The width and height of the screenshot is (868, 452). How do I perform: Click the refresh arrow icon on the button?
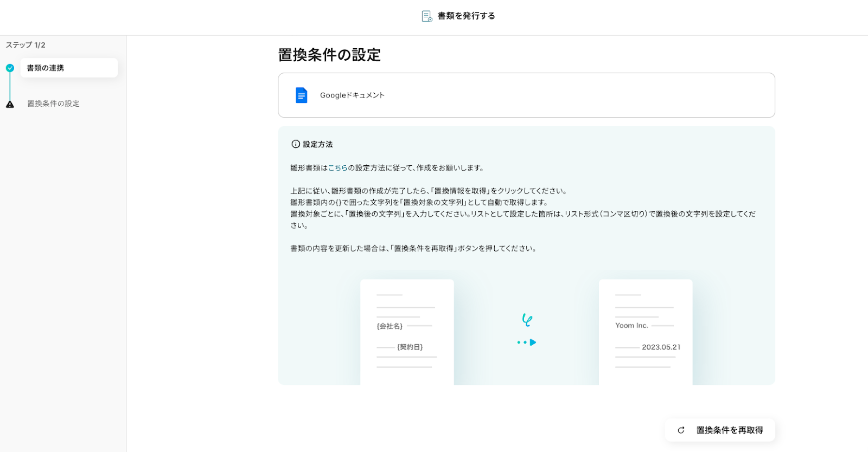pyautogui.click(x=681, y=430)
